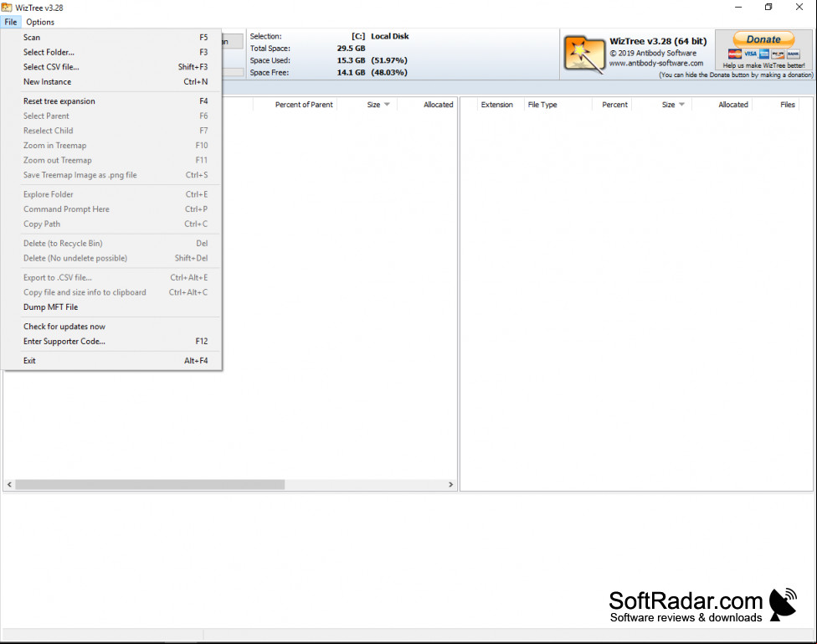The image size is (817, 644).
Task: Click the WizTree wizard wand logo
Action: [583, 54]
